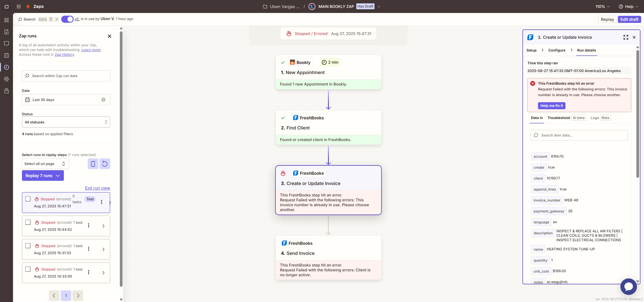This screenshot has width=644, height=302.
Task: Click the Exit run view link
Action: coord(97,188)
